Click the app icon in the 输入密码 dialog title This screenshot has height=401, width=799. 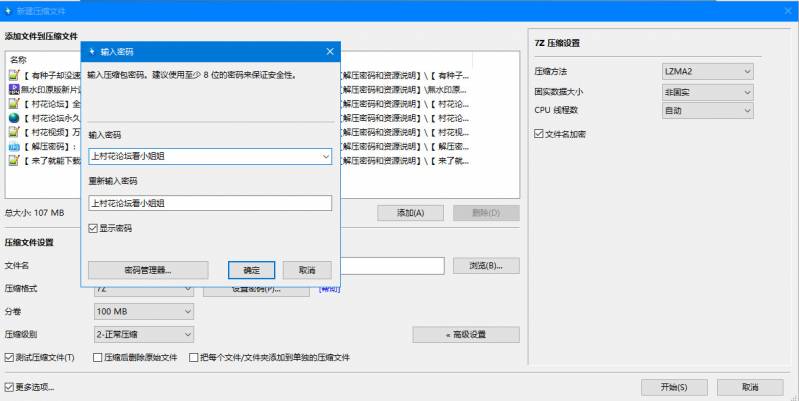point(93,51)
